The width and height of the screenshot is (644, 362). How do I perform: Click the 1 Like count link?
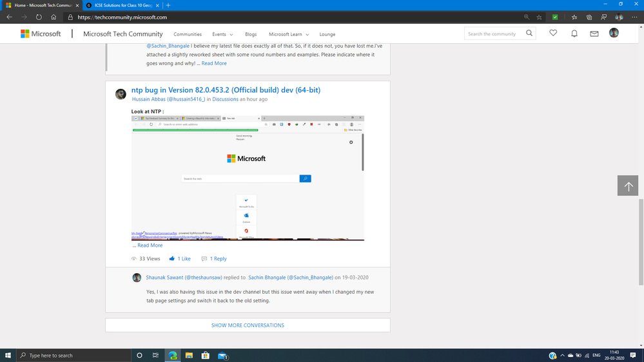pyautogui.click(x=184, y=258)
